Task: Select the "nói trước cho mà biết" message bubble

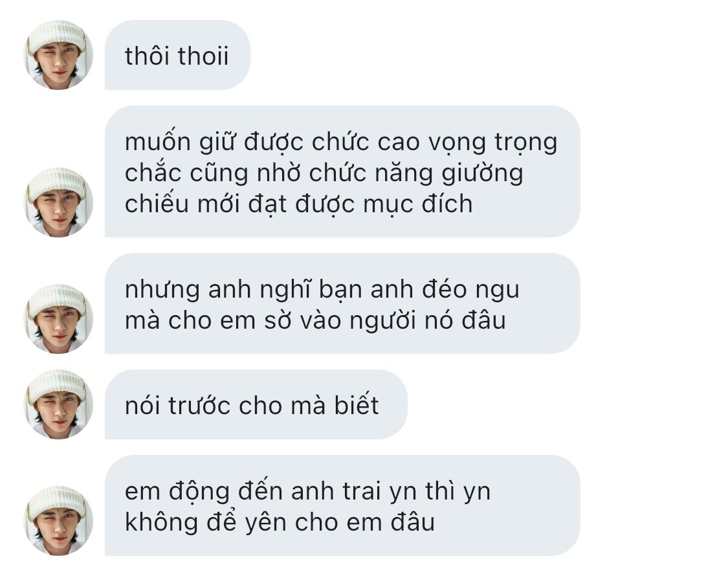Action: [256, 404]
